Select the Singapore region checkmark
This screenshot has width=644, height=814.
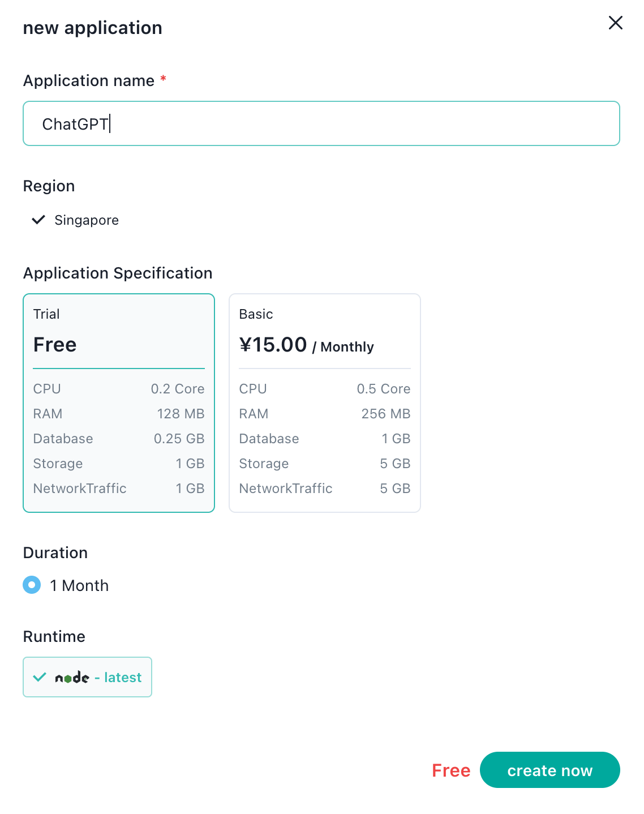[38, 220]
